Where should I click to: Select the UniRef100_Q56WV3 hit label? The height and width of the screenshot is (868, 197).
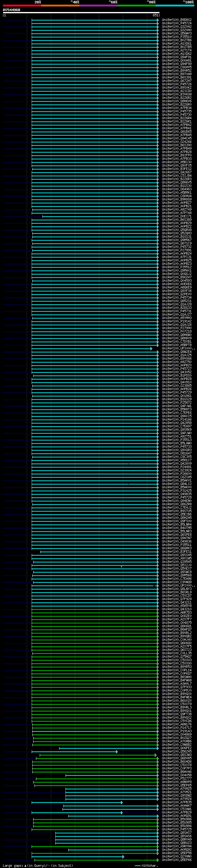pos(176,33)
